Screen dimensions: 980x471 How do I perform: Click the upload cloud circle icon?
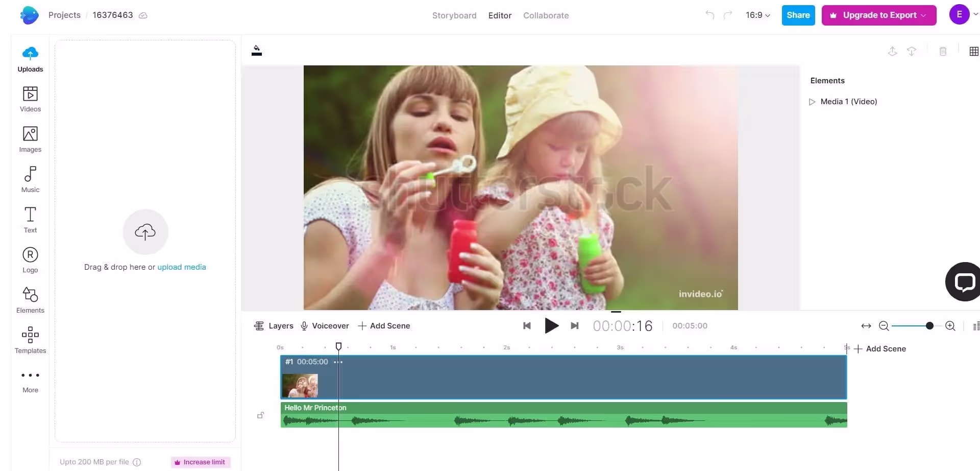[145, 232]
